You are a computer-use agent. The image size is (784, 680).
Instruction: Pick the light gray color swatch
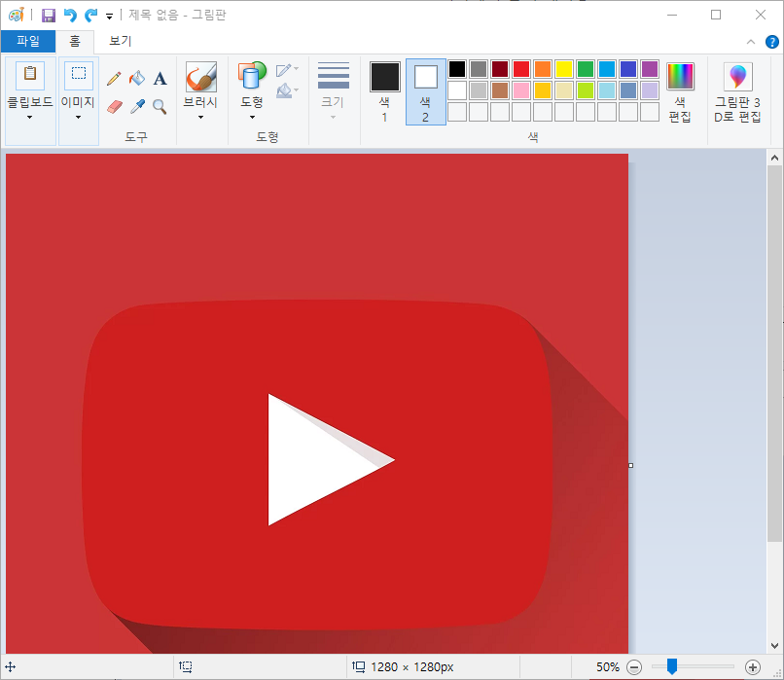tap(479, 90)
